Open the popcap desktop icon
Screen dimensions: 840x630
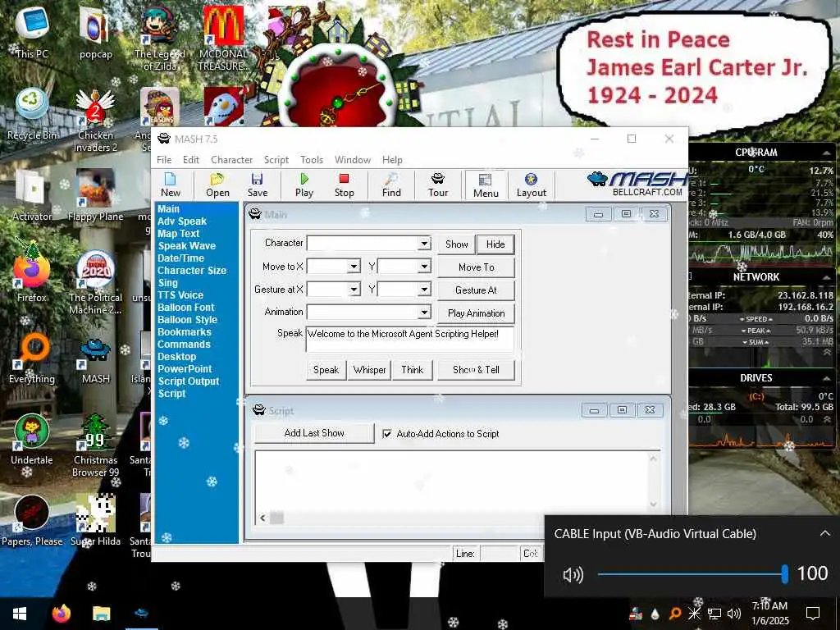[95, 33]
